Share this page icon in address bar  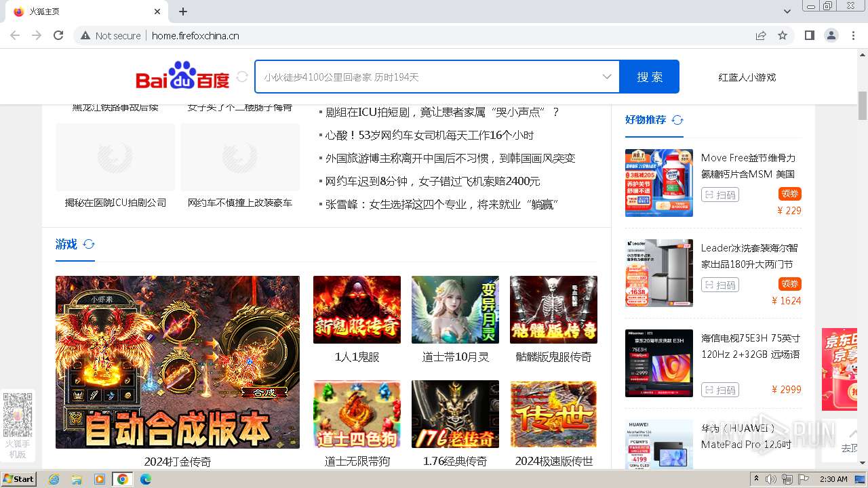tap(761, 35)
